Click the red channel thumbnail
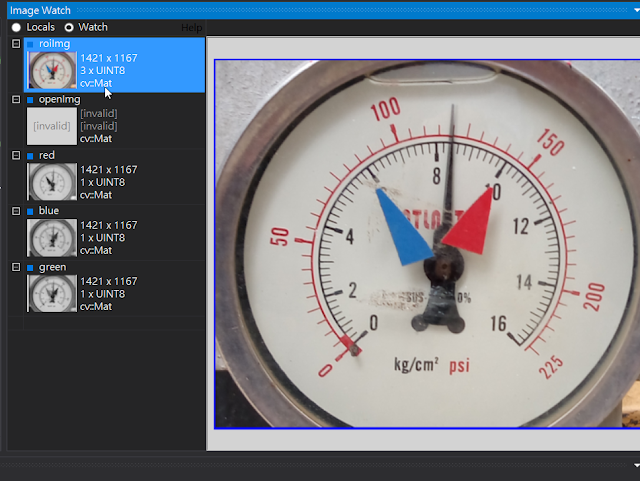Screen dimensions: 640x481 (x=52, y=182)
